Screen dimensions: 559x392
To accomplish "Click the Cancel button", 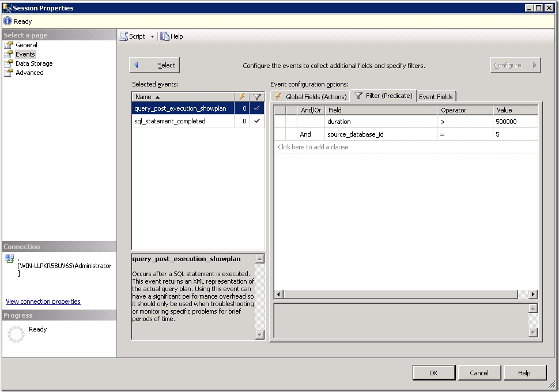I will pos(479,373).
